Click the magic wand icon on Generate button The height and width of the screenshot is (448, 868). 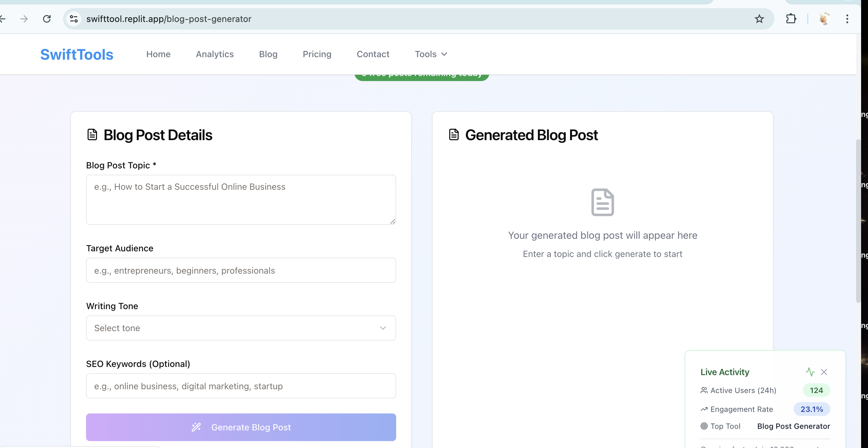click(196, 427)
